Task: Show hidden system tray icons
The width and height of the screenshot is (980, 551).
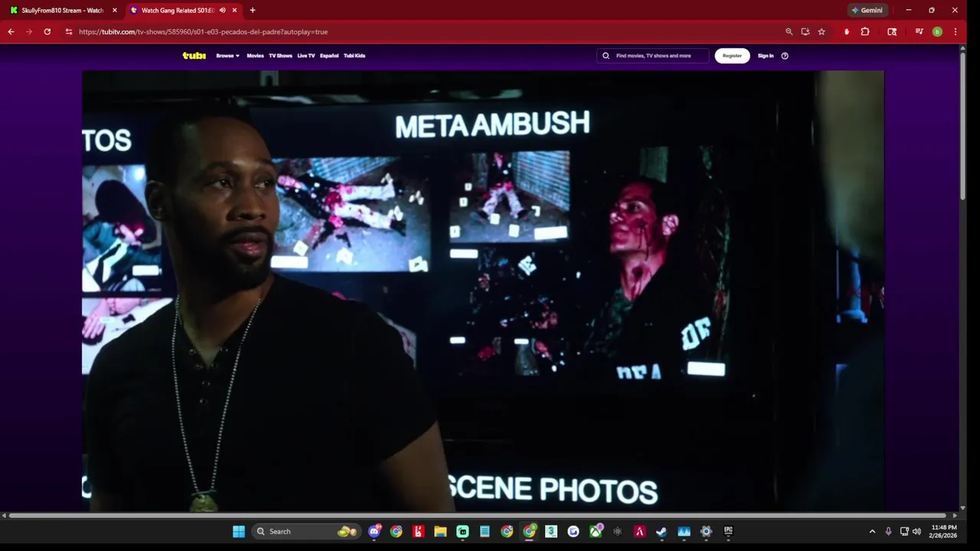Action: 872,531
